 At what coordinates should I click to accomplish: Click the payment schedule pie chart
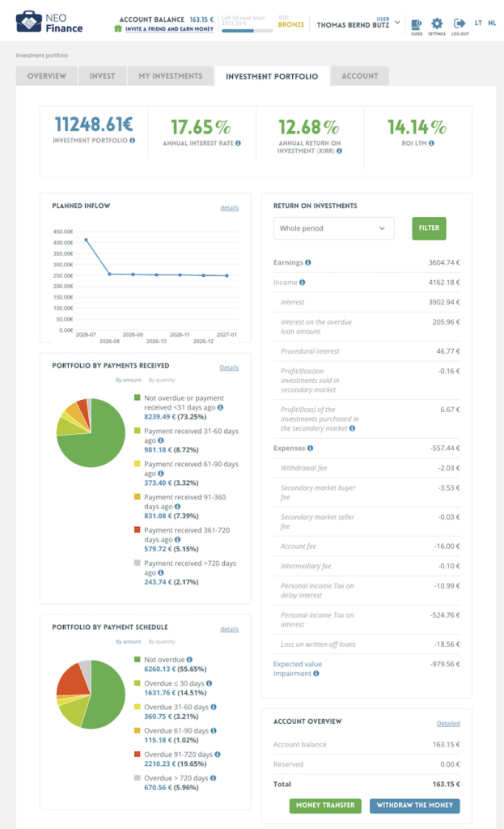(x=91, y=695)
